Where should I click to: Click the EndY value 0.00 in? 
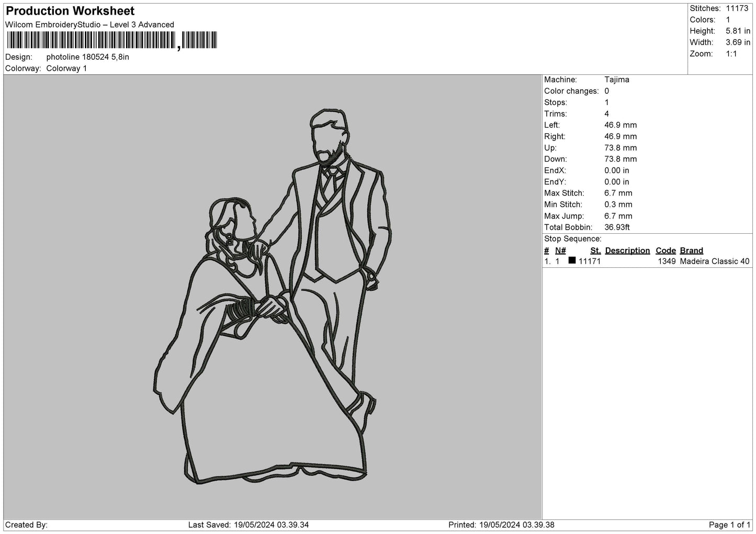click(617, 182)
